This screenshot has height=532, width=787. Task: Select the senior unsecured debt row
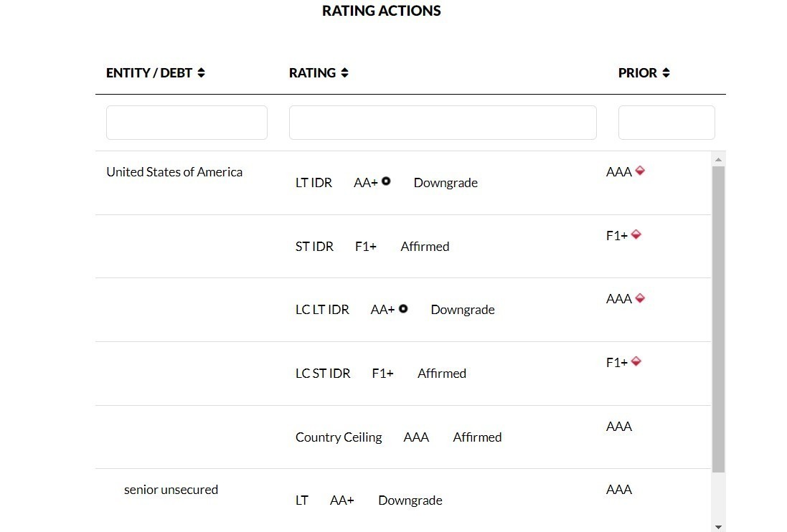[x=171, y=490]
